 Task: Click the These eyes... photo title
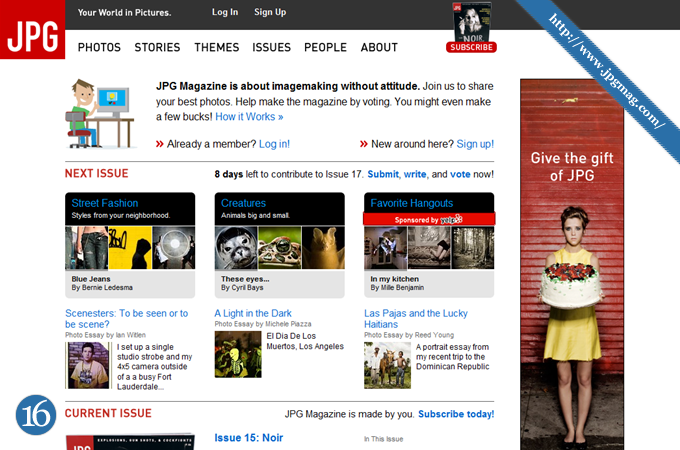[245, 279]
